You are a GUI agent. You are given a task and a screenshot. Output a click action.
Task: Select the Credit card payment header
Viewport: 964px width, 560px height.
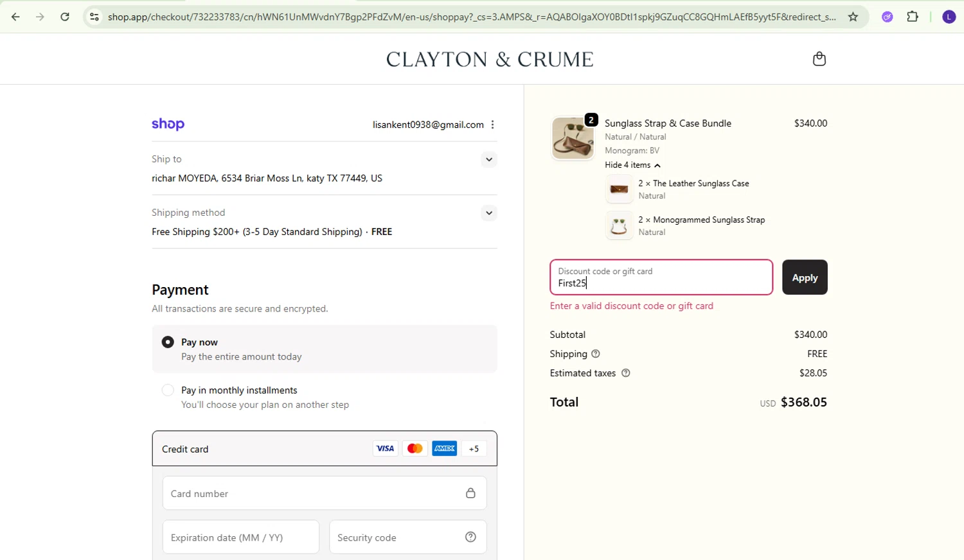(325, 448)
